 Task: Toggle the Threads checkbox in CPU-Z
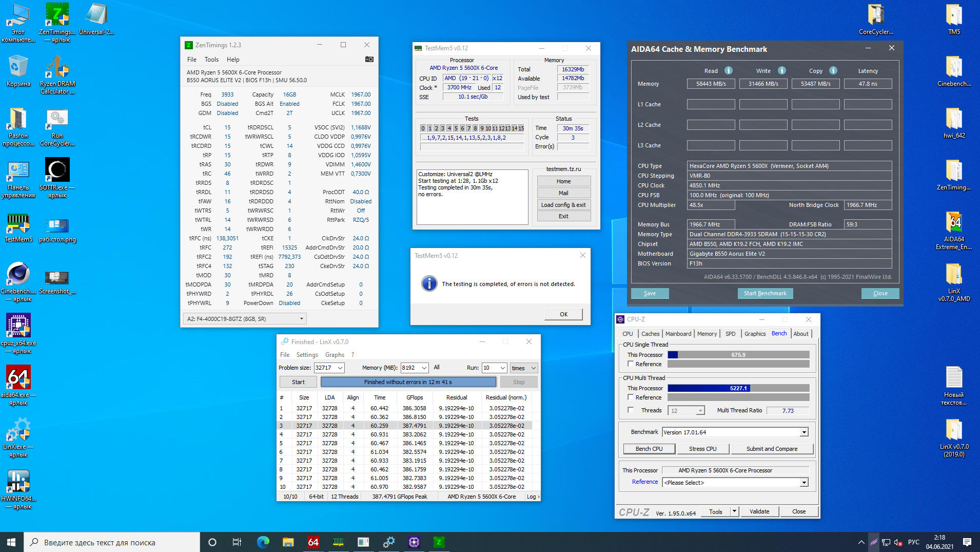(x=631, y=410)
